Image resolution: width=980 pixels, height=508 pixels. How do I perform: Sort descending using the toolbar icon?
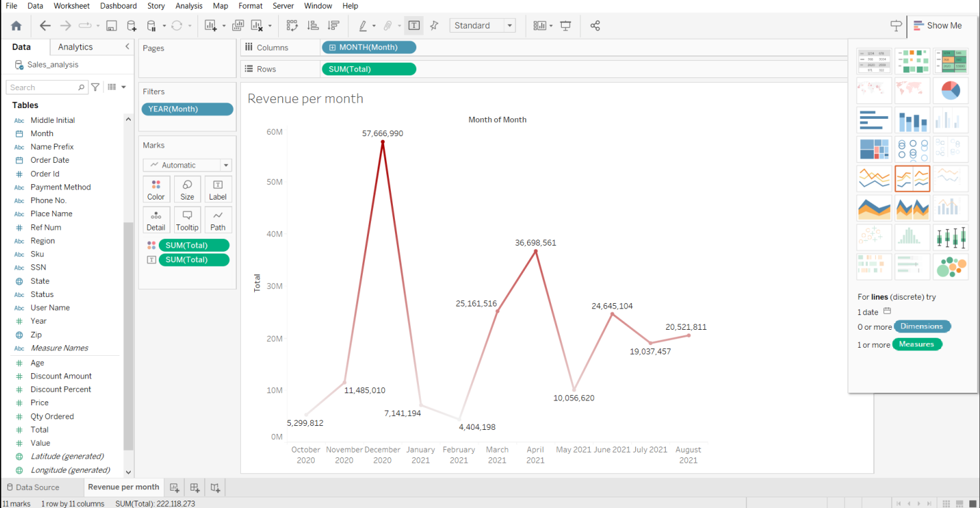click(331, 25)
